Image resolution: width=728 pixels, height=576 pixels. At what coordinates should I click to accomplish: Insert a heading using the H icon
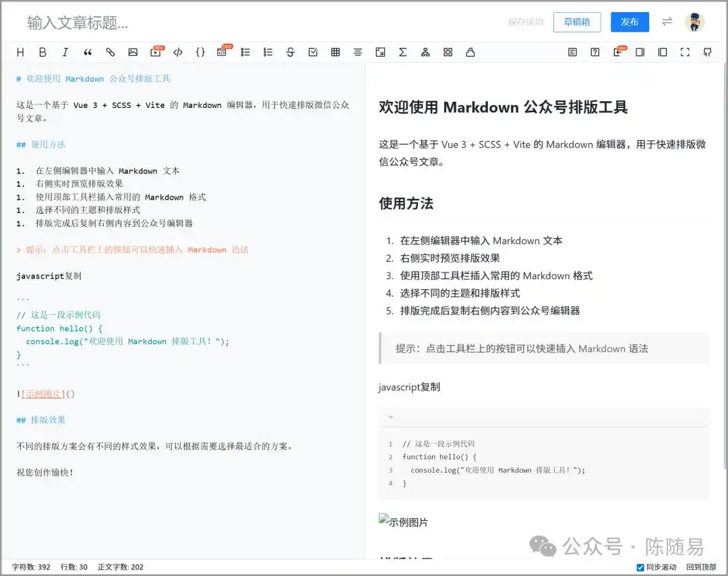point(20,52)
